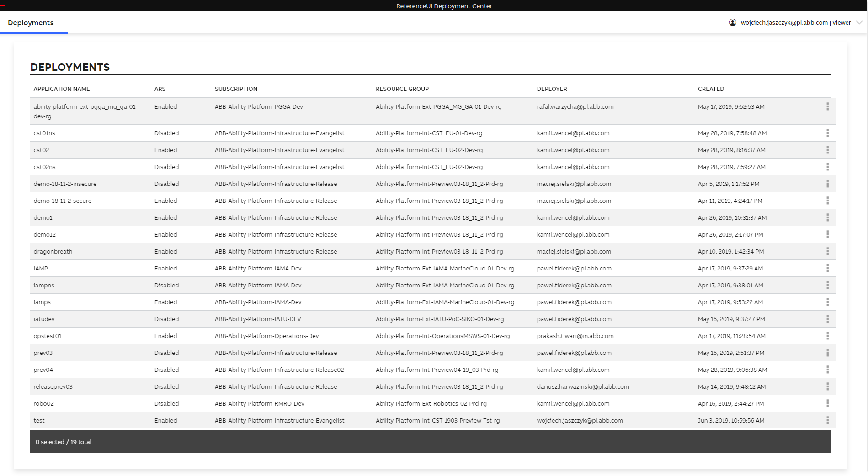Open three-dot menu for releaseprev03 row
Viewport: 868px width, 476px height.
tap(827, 386)
